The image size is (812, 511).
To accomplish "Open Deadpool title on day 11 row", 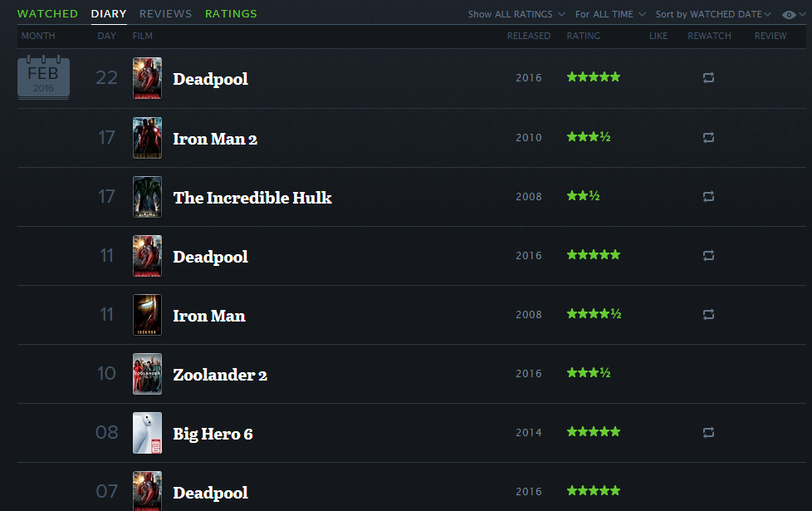I will [210, 257].
